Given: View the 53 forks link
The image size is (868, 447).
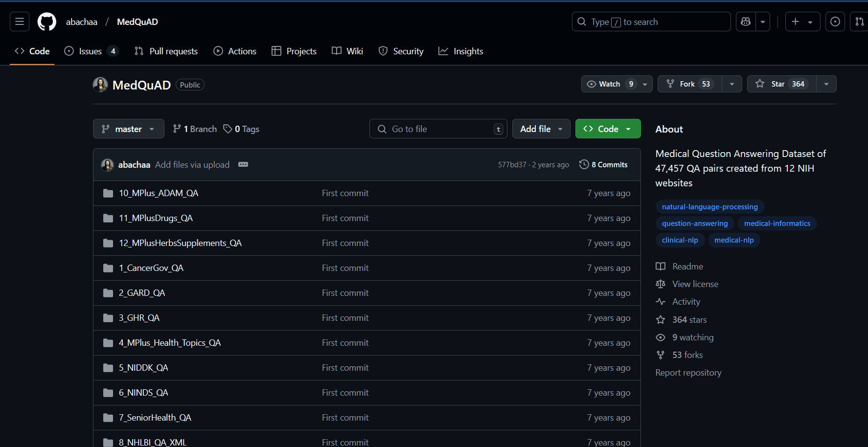Looking at the screenshot, I should (x=679, y=355).
